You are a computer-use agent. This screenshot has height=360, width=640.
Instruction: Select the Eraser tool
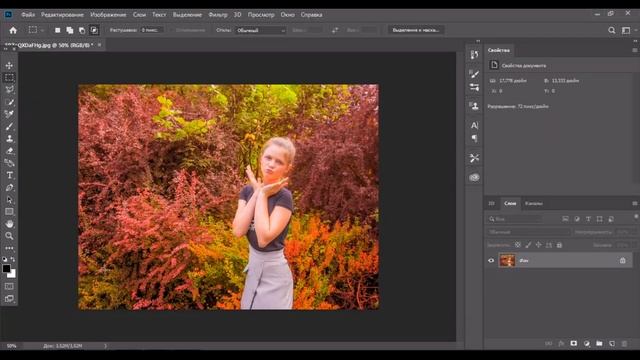(x=9, y=151)
